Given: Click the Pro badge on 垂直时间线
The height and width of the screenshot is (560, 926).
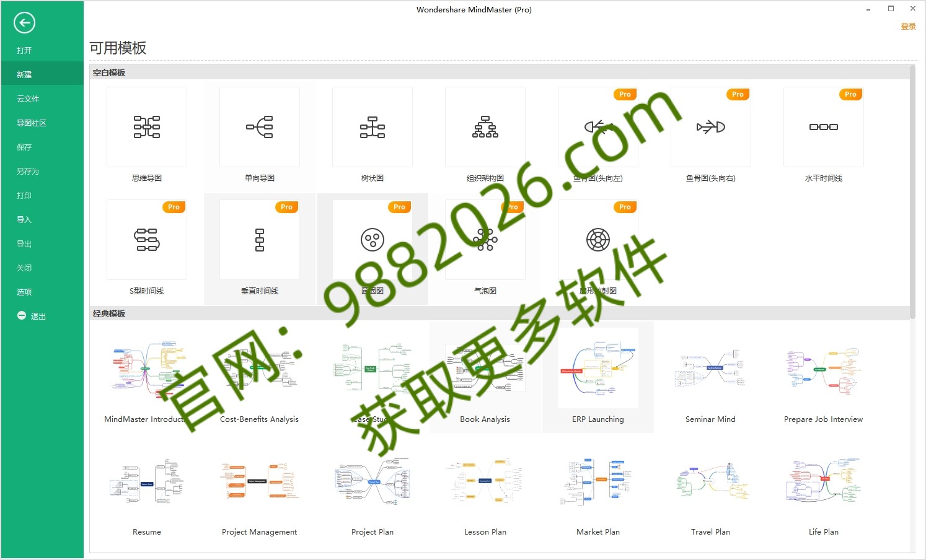Looking at the screenshot, I should click(x=286, y=207).
